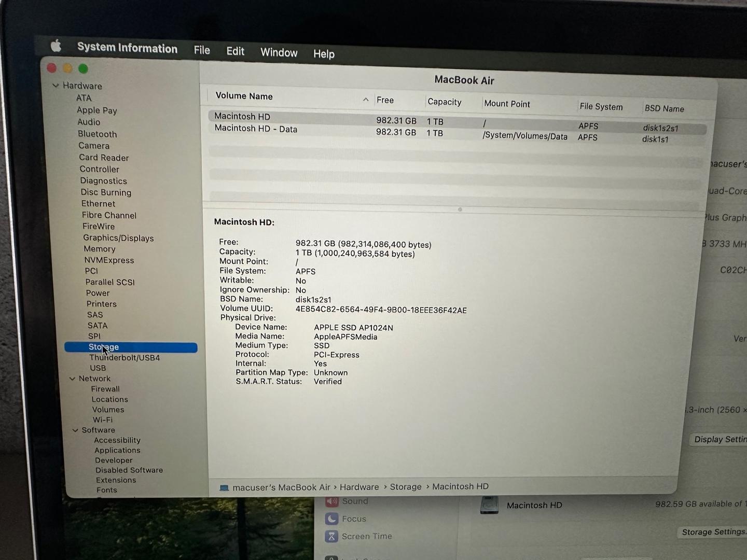Select USB in the sidebar
The height and width of the screenshot is (560, 747).
(x=98, y=368)
